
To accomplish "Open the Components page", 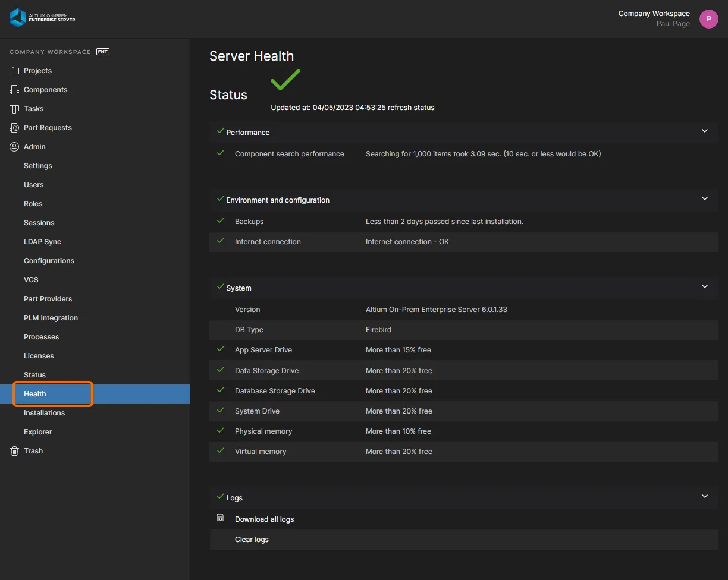I will 45,90.
